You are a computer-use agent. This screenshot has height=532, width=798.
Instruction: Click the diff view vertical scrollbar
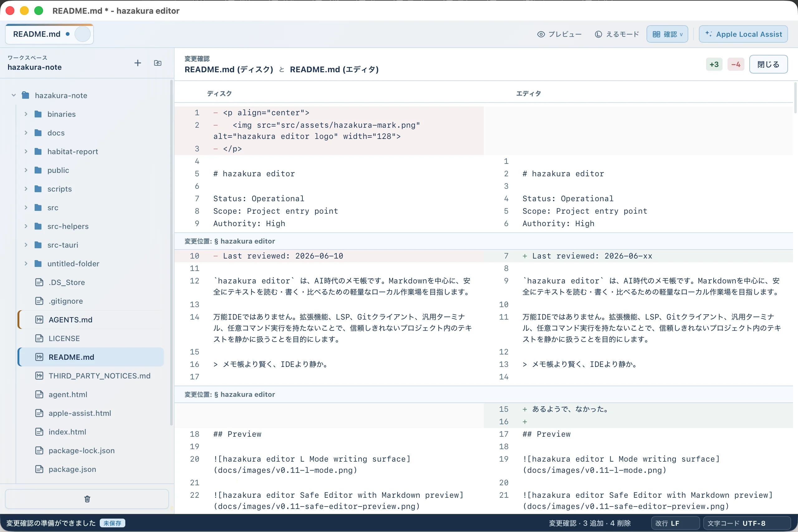coord(795,98)
